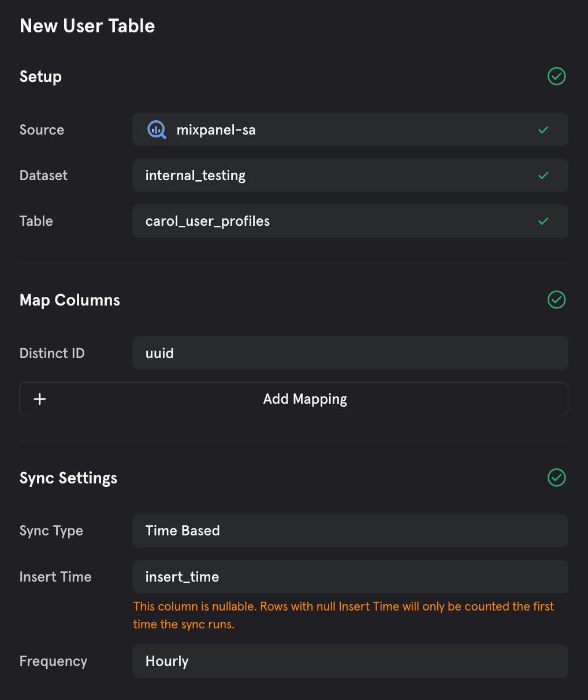The width and height of the screenshot is (588, 700).
Task: Click the Setup section green checkmark icon
Action: [x=556, y=76]
